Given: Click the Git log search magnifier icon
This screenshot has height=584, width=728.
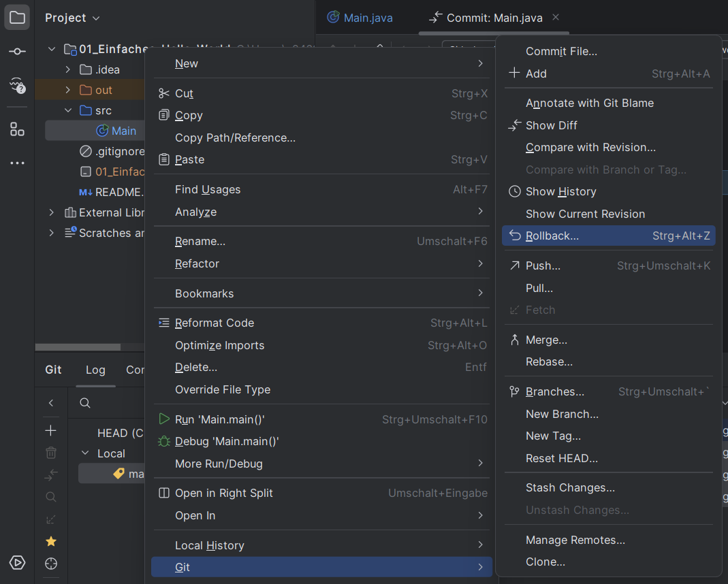Looking at the screenshot, I should [x=85, y=403].
